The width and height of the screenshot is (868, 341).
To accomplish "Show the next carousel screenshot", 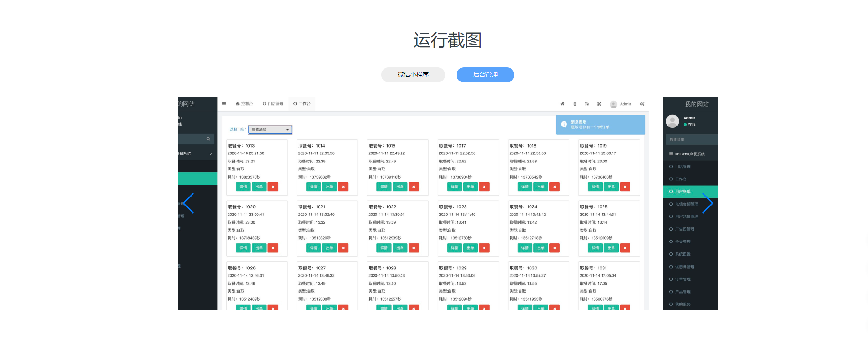I will click(x=707, y=203).
